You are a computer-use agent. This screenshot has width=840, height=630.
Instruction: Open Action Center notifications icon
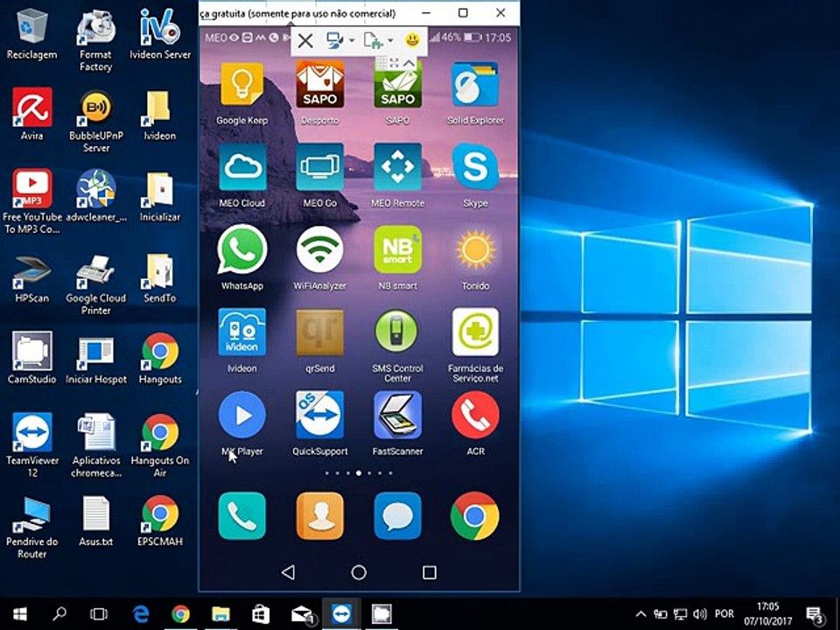coord(815,615)
